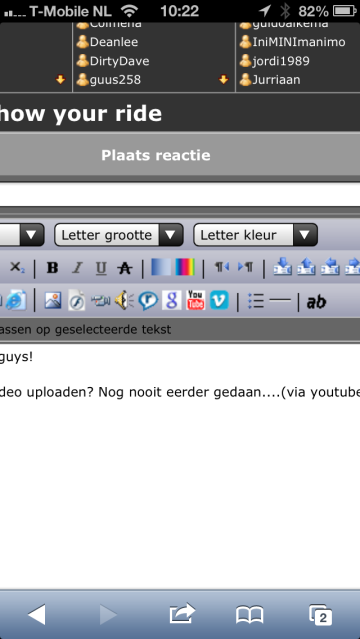Click the orange down arrow left of the guus258 column
360x639 pixels.
pyautogui.click(x=60, y=79)
